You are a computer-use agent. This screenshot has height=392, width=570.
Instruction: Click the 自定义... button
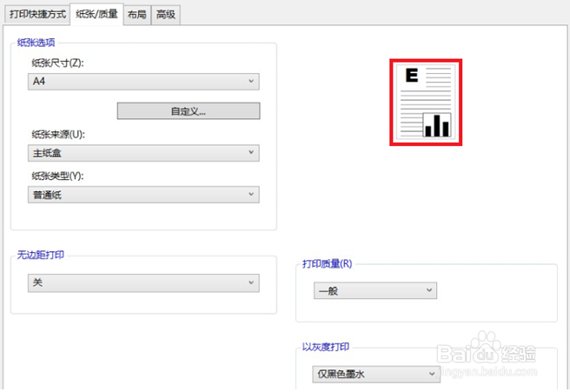189,111
